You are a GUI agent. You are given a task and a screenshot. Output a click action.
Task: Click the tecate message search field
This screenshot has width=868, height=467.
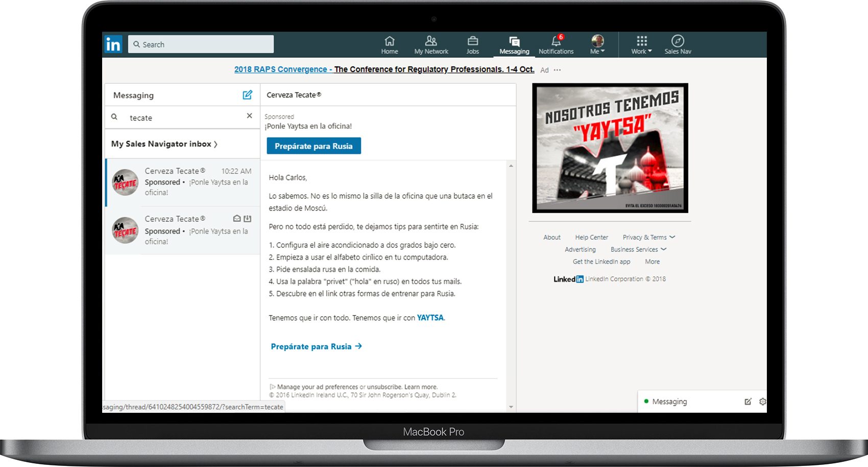point(184,118)
